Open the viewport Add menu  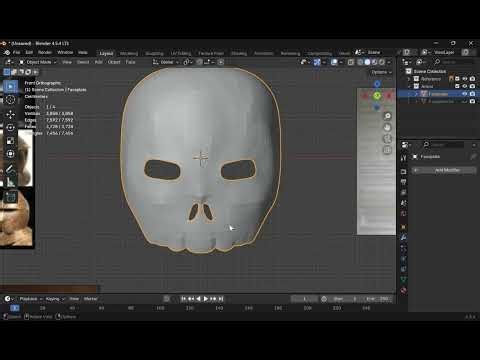pyautogui.click(x=98, y=62)
